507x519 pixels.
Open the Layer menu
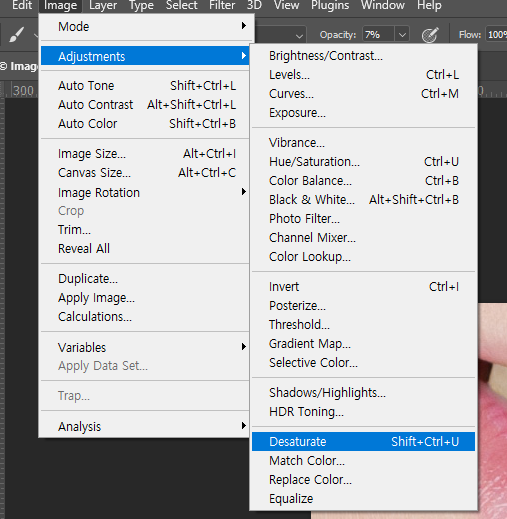(103, 5)
